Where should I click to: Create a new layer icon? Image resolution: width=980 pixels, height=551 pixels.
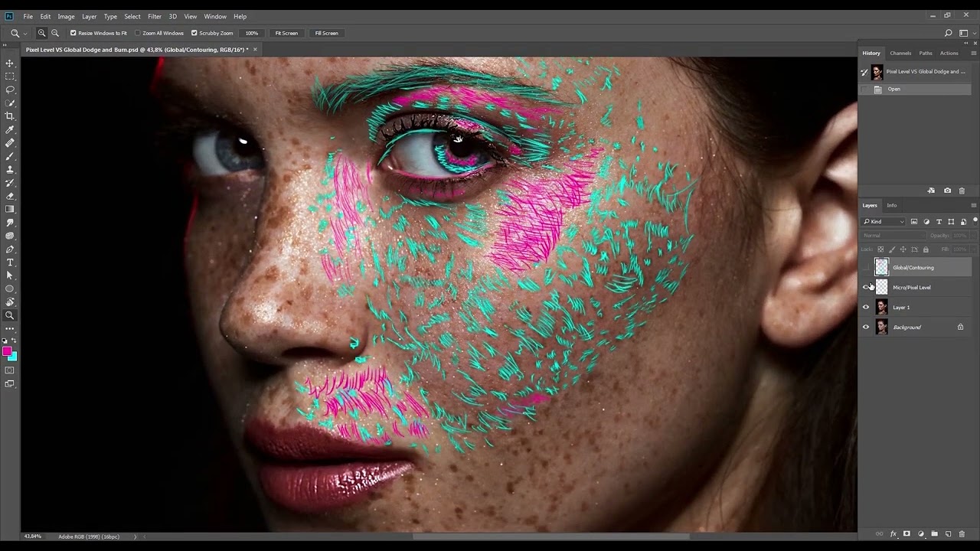coord(948,533)
